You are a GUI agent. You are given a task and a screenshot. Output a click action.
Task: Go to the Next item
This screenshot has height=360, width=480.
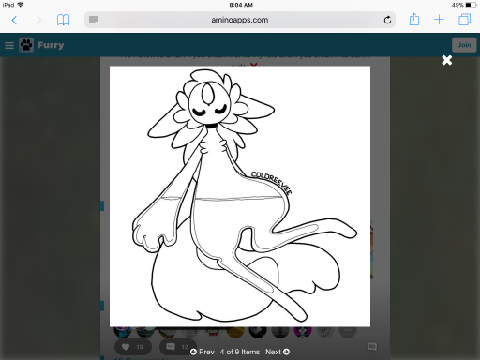[x=278, y=352]
